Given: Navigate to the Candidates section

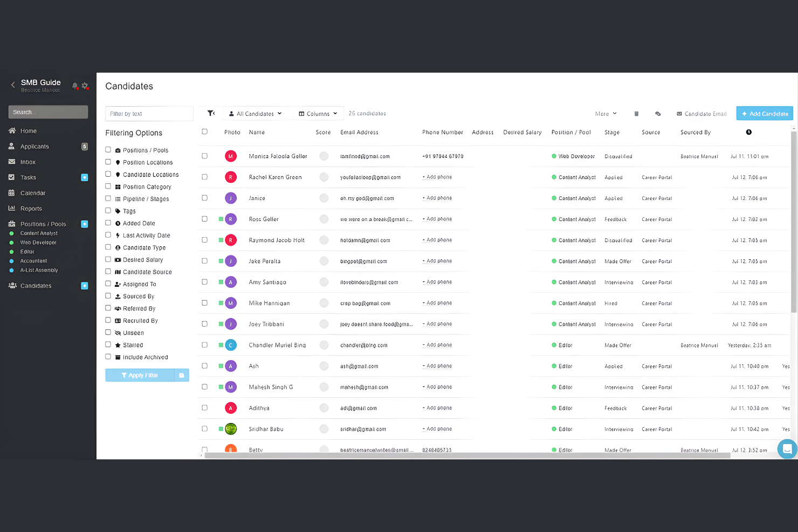Looking at the screenshot, I should [x=35, y=286].
